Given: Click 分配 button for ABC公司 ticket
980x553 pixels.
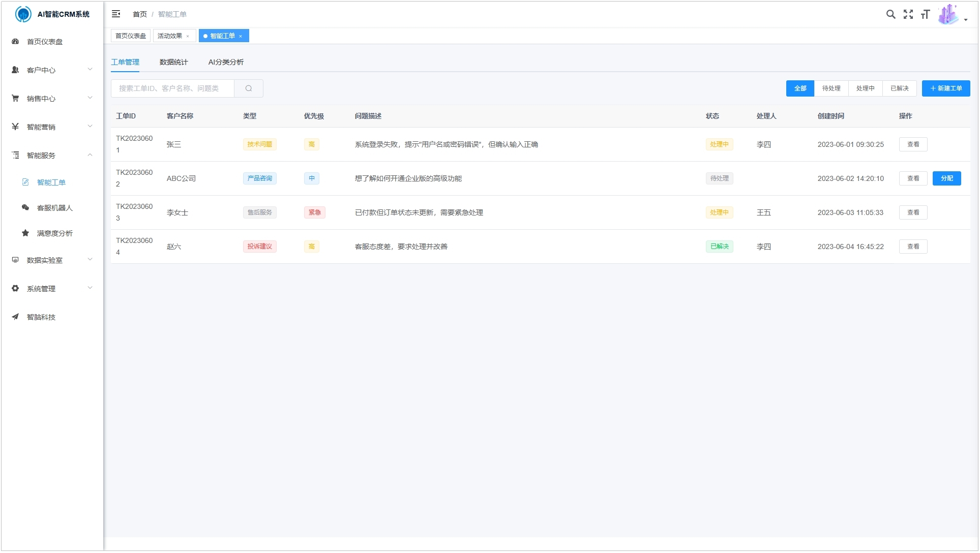Looking at the screenshot, I should pos(946,178).
